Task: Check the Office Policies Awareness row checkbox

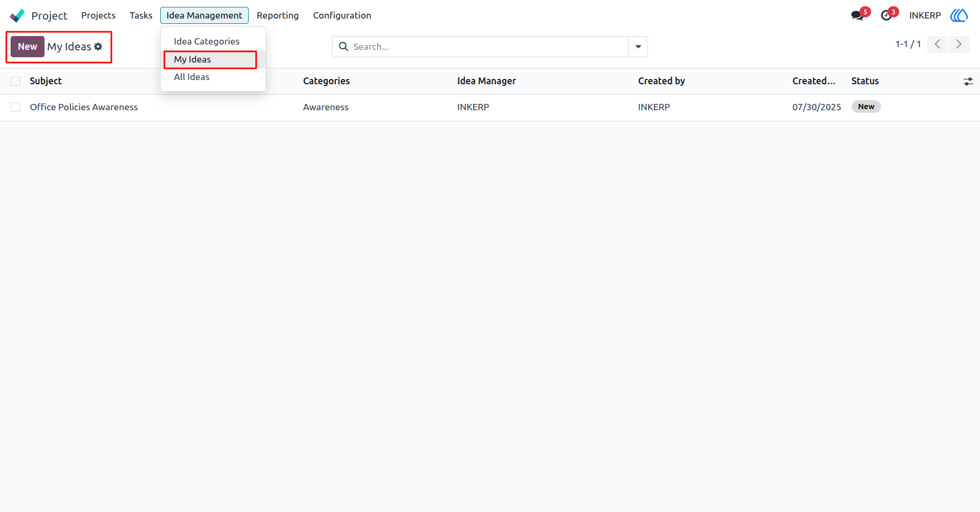Action: [15, 107]
